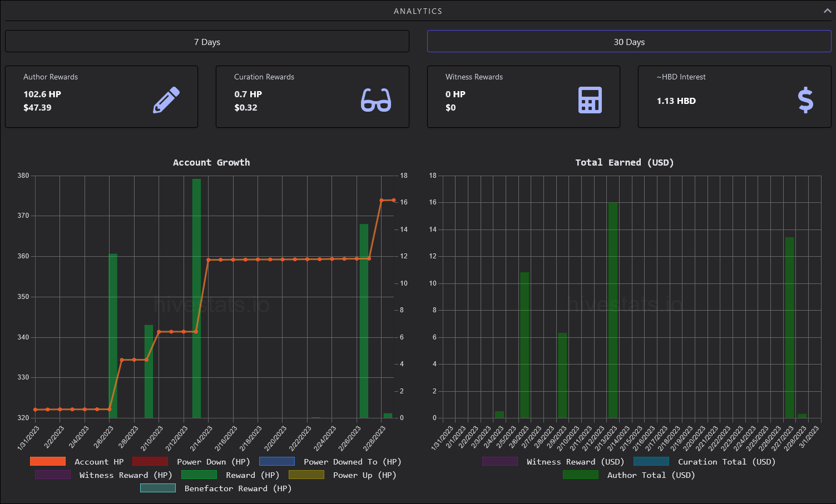Click the Author Total (USD) legend label

tap(651, 475)
